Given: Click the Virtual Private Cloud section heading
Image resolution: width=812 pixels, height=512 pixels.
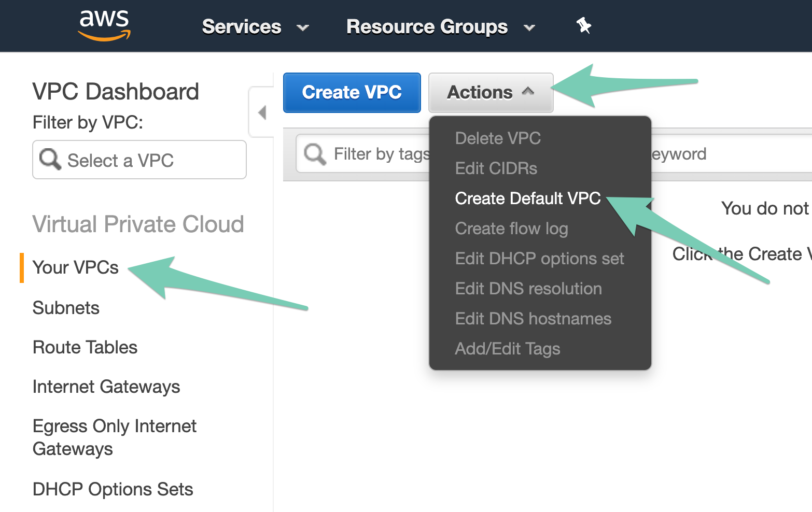Looking at the screenshot, I should pos(138,224).
